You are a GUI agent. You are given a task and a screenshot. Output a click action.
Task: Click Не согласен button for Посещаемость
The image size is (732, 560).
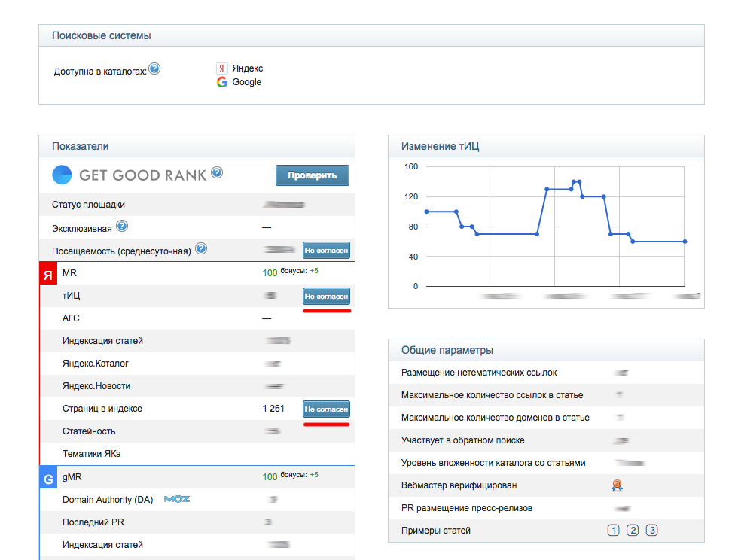pos(326,251)
